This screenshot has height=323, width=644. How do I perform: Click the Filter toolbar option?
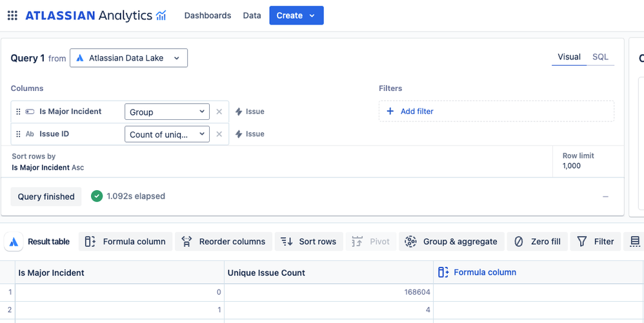[596, 242]
